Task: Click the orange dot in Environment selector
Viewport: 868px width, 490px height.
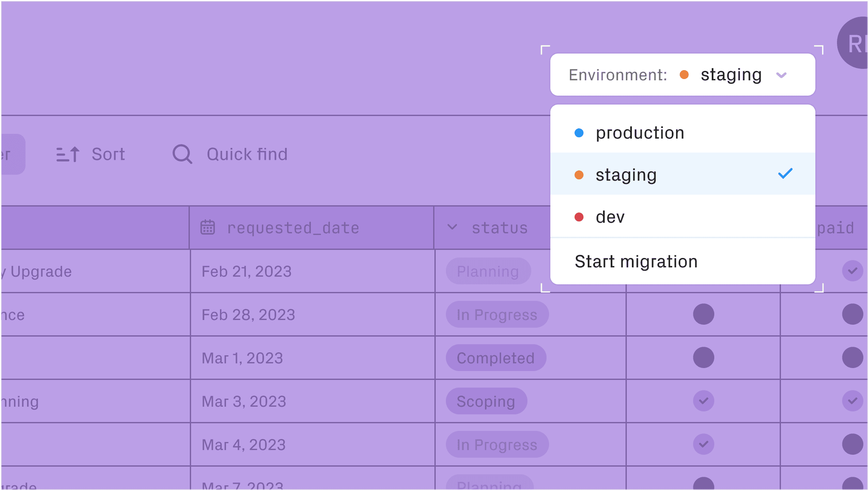Action: point(684,75)
